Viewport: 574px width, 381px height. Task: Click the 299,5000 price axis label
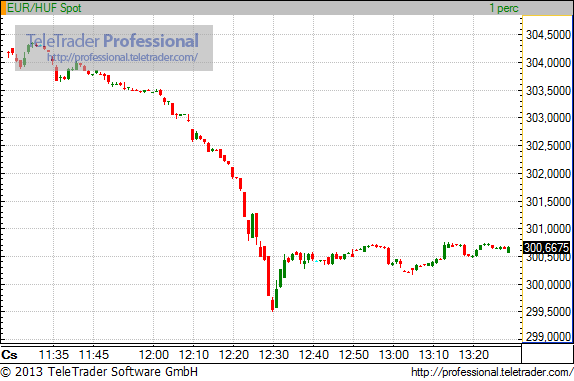(x=548, y=312)
